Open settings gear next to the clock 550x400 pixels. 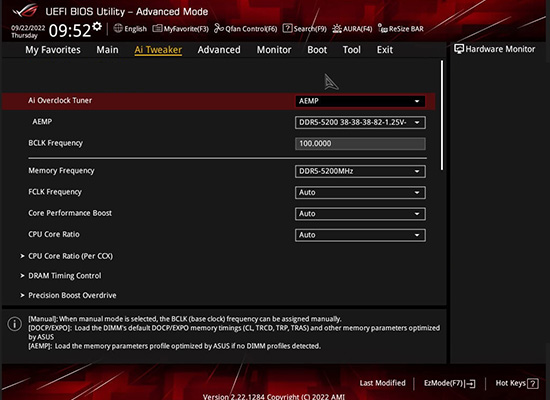[x=97, y=26]
